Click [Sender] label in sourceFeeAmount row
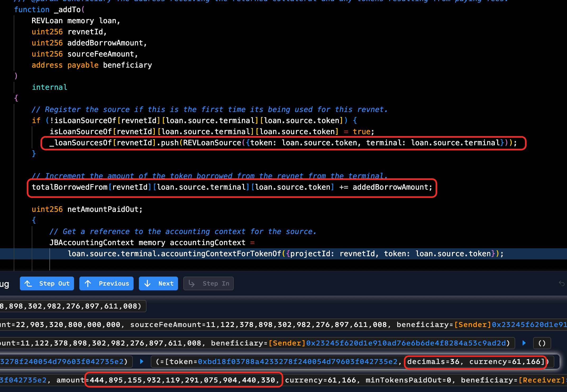 pyautogui.click(x=472, y=324)
